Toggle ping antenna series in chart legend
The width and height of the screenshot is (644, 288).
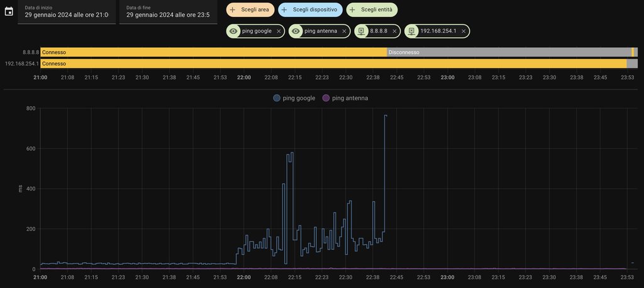(345, 98)
